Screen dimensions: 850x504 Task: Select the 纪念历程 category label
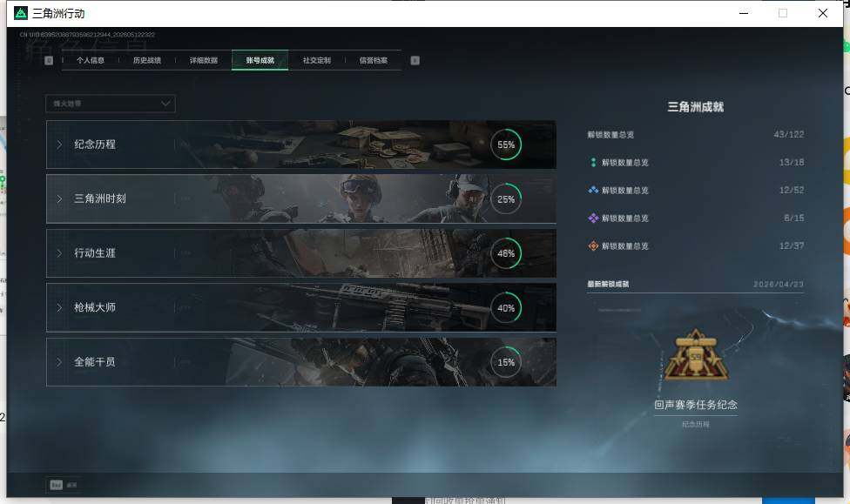pos(95,144)
